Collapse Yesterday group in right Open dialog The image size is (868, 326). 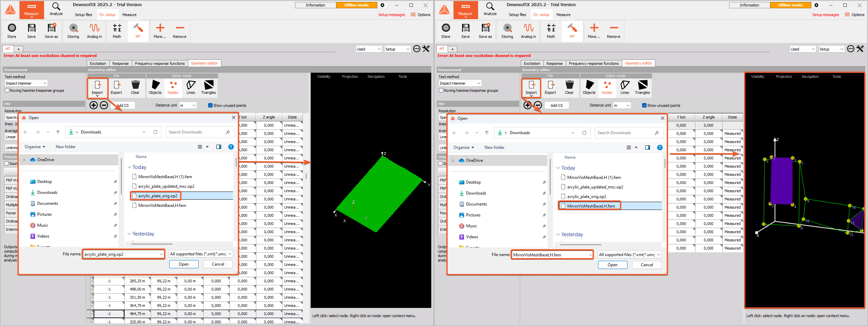[x=558, y=235]
